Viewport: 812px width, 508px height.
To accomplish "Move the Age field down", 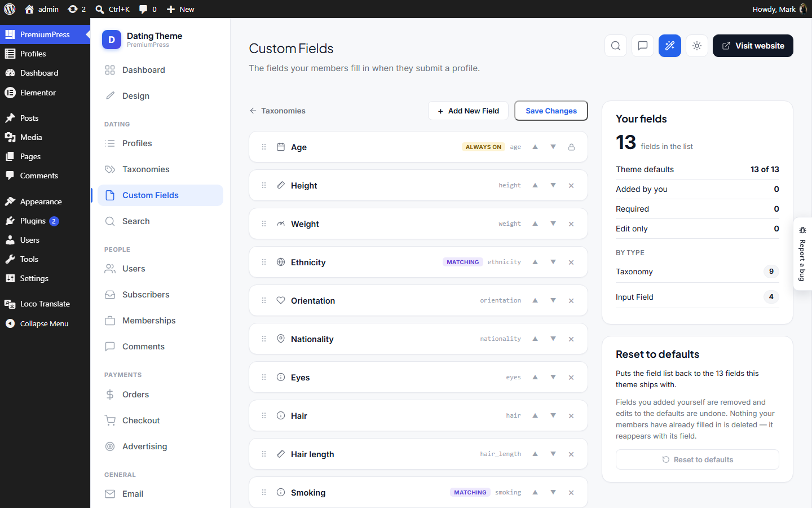I will click(553, 147).
